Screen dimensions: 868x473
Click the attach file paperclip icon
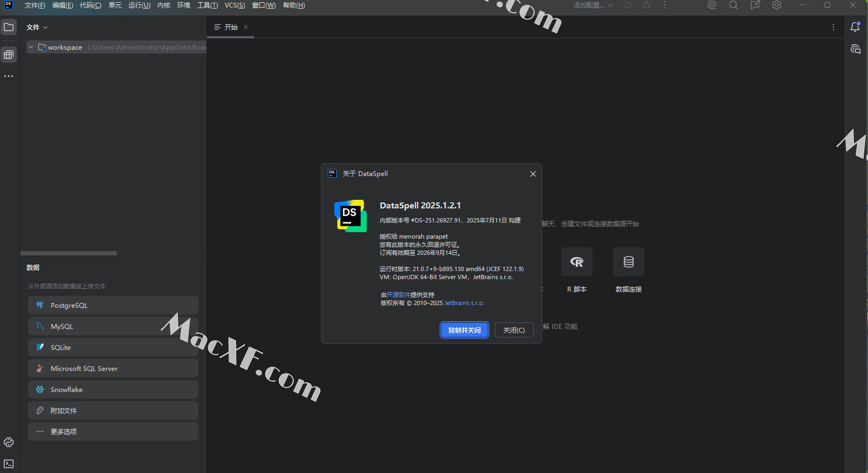(40, 410)
